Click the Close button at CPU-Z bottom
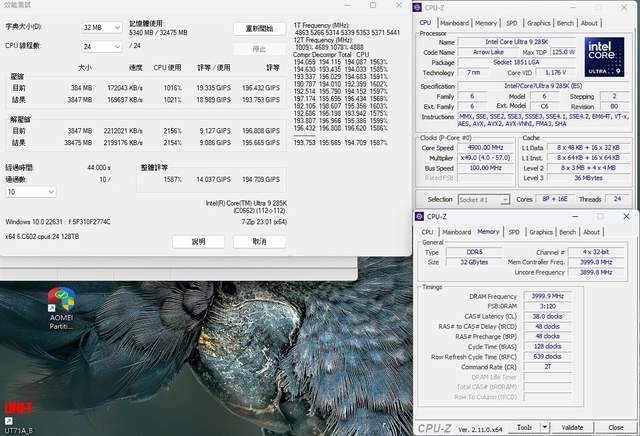640x436 pixels. pyautogui.click(x=616, y=427)
